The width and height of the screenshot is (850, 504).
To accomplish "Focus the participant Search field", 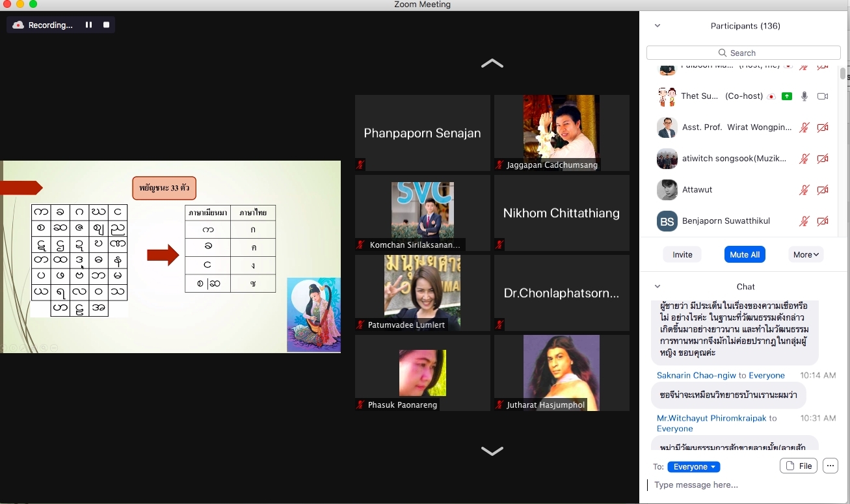I will pyautogui.click(x=743, y=53).
